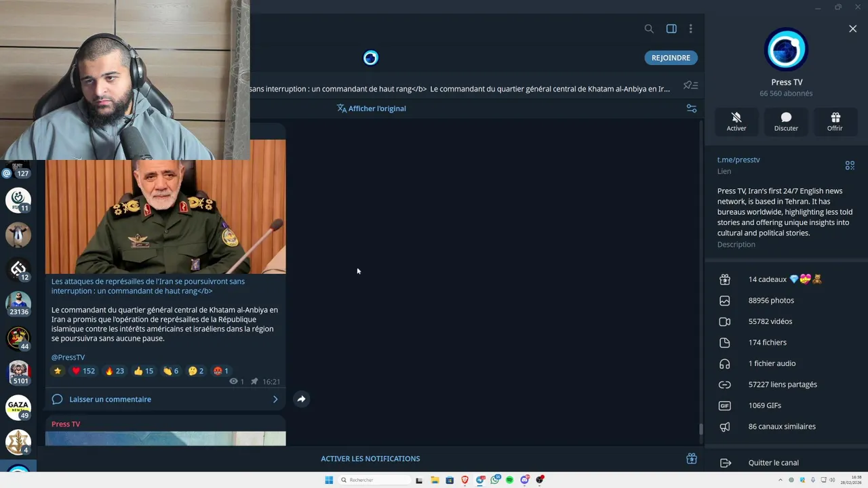This screenshot has width=868, height=488.
Task: Click the @PressTV mention in post
Action: point(68,357)
